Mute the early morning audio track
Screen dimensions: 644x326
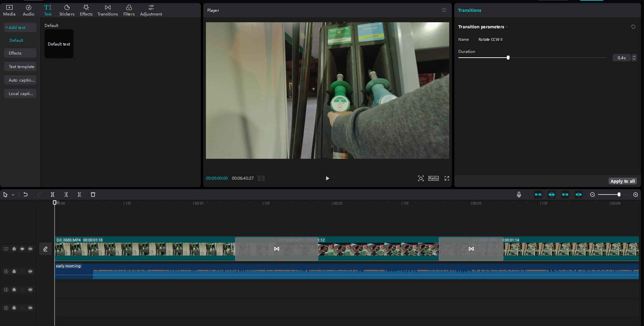coord(30,271)
